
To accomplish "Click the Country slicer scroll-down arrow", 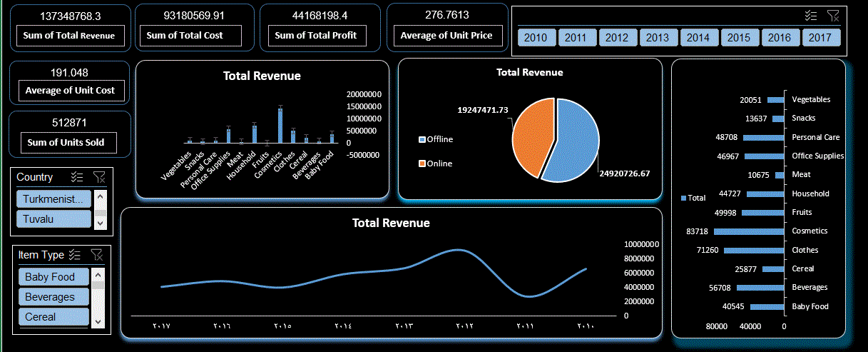I will [x=101, y=223].
